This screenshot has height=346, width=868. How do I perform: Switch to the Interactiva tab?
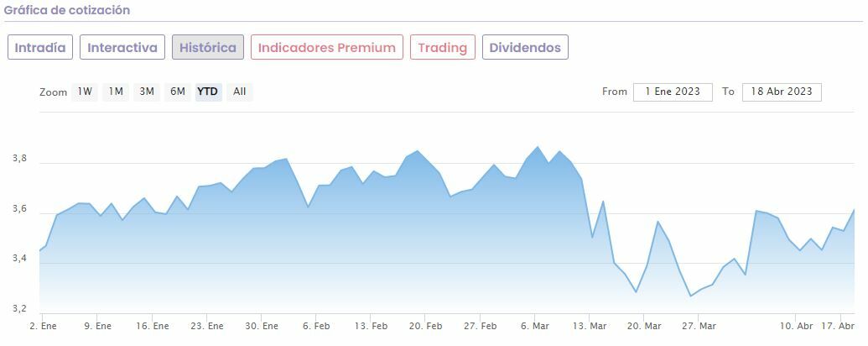122,48
